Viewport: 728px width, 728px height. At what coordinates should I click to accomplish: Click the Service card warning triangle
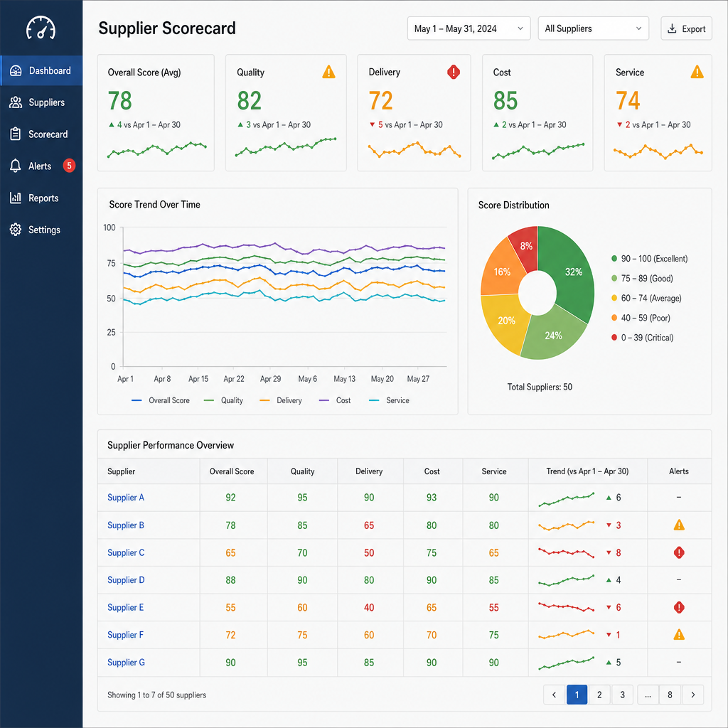tap(697, 72)
